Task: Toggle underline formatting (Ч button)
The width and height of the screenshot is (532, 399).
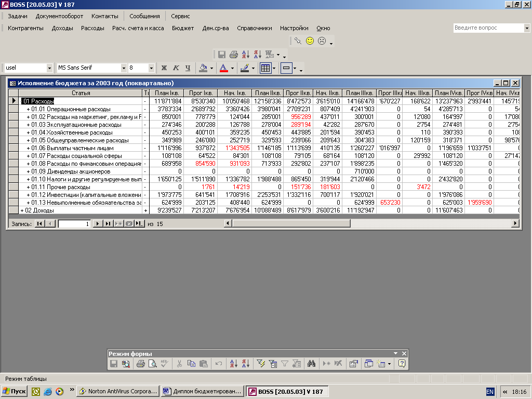Action: (x=188, y=68)
